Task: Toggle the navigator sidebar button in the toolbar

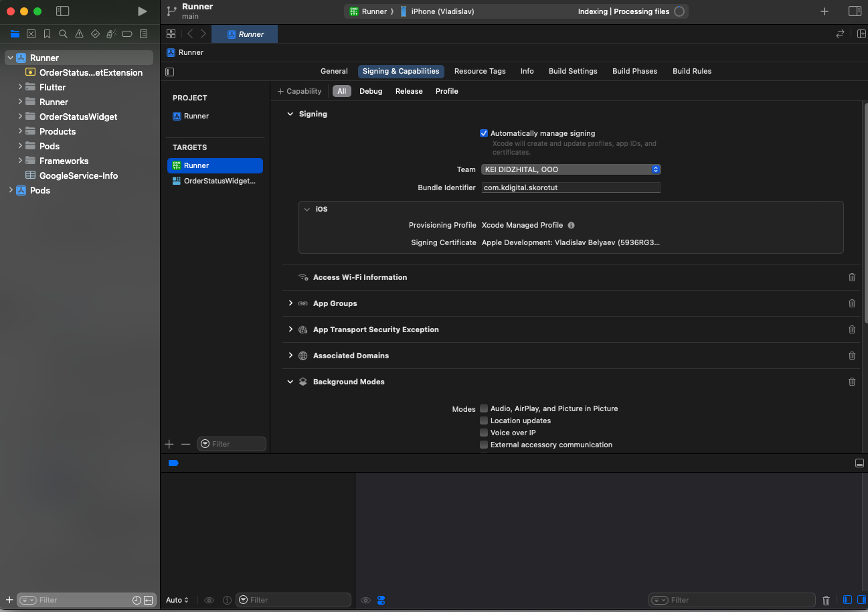Action: coord(62,11)
